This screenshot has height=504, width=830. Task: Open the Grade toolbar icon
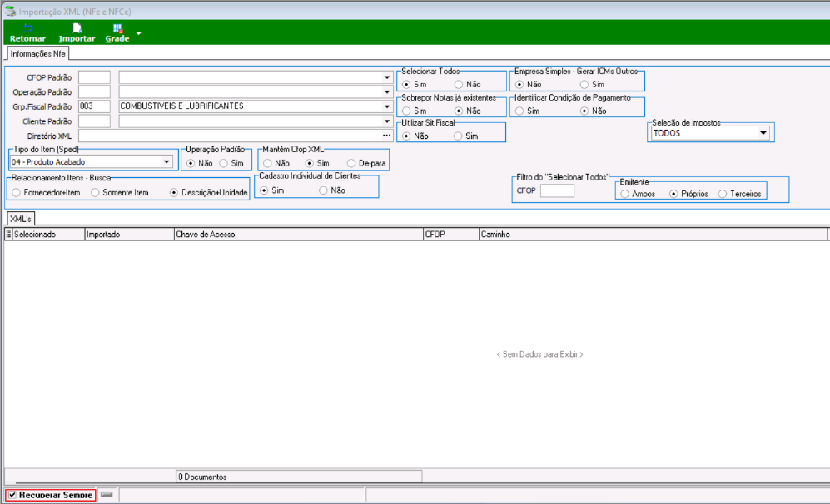point(117,32)
